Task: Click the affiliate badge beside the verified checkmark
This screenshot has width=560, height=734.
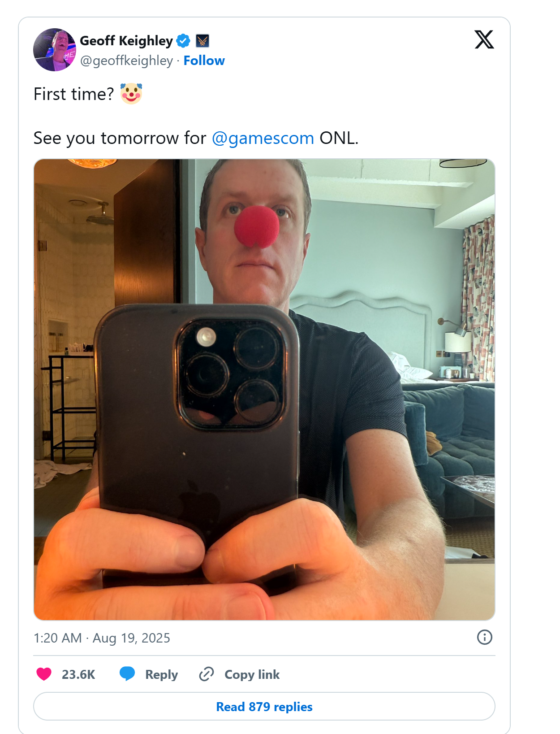Action: coord(202,41)
